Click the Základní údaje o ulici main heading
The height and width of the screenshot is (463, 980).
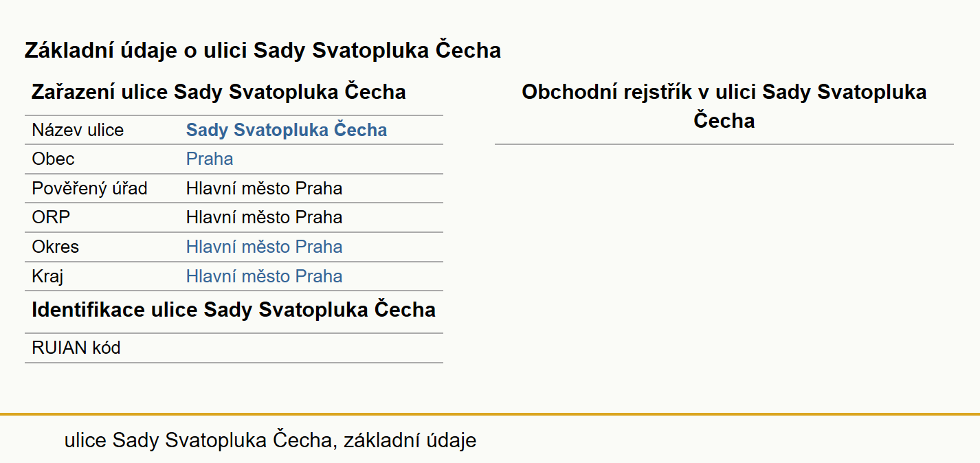(263, 50)
